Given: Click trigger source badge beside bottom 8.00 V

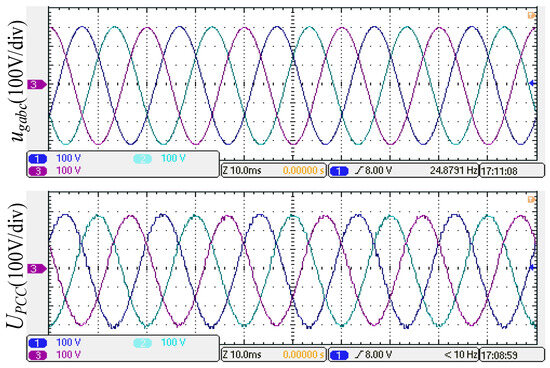Looking at the screenshot, I should 339,355.
